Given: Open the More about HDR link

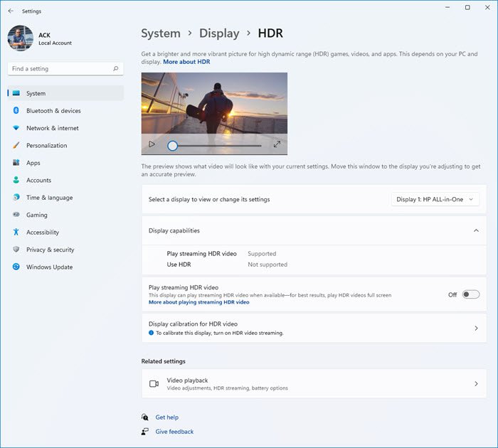Looking at the screenshot, I should [186, 62].
